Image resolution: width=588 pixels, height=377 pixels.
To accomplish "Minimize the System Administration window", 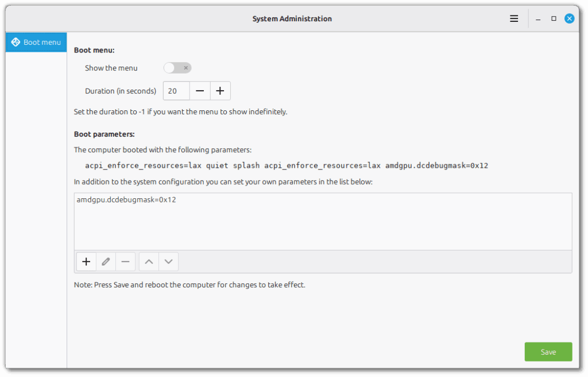I will (537, 18).
